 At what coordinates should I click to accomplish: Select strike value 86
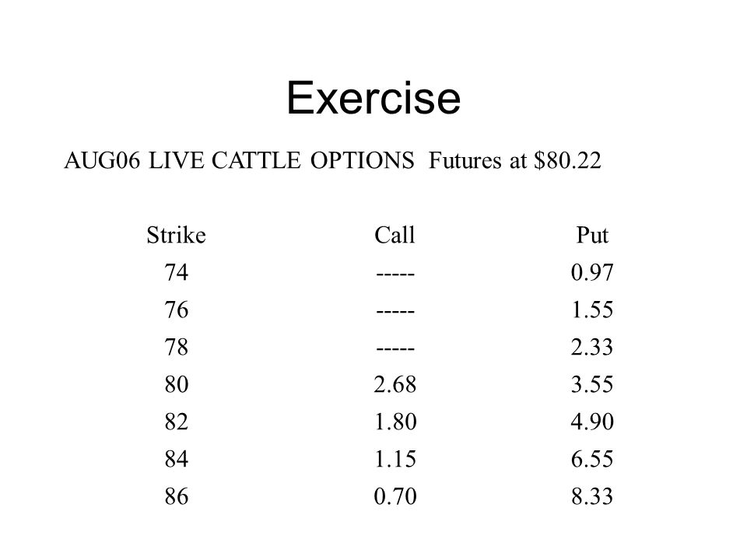tap(177, 496)
